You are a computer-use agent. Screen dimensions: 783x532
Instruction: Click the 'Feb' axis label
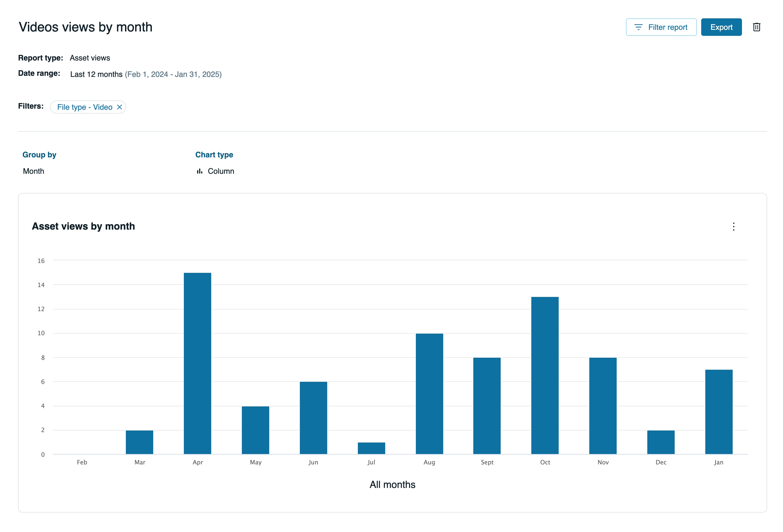coord(82,462)
